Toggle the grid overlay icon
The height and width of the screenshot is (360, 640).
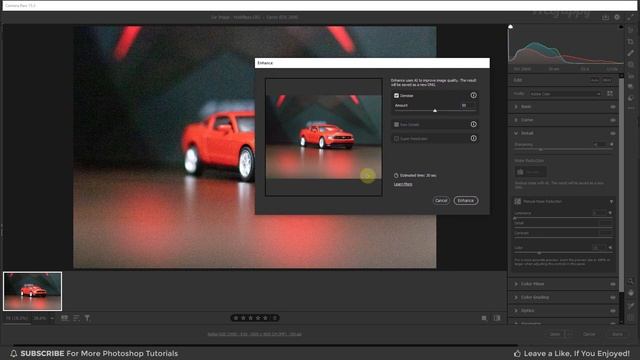tap(631, 317)
